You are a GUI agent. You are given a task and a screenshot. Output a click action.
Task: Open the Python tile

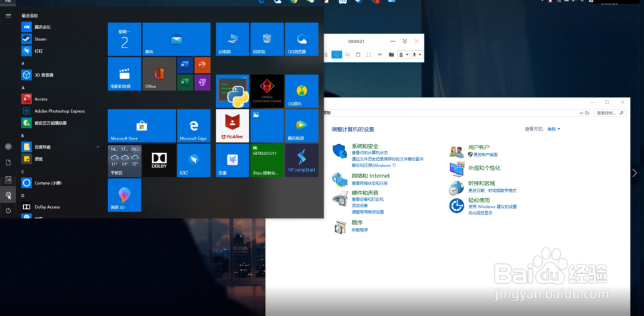(x=232, y=91)
